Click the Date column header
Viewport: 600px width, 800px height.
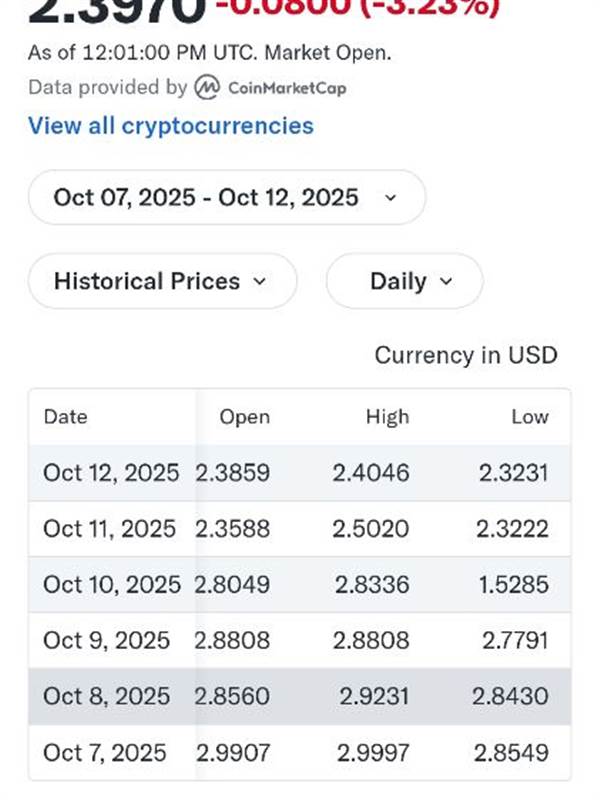(65, 417)
